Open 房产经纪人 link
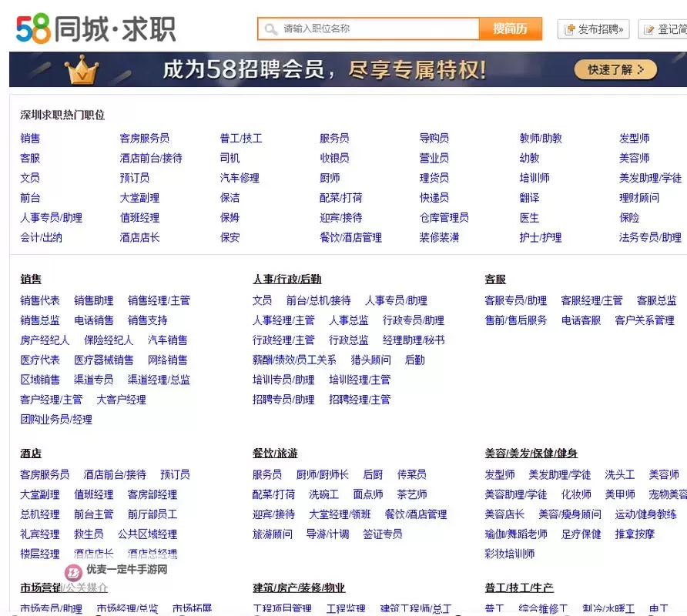 click(45, 340)
